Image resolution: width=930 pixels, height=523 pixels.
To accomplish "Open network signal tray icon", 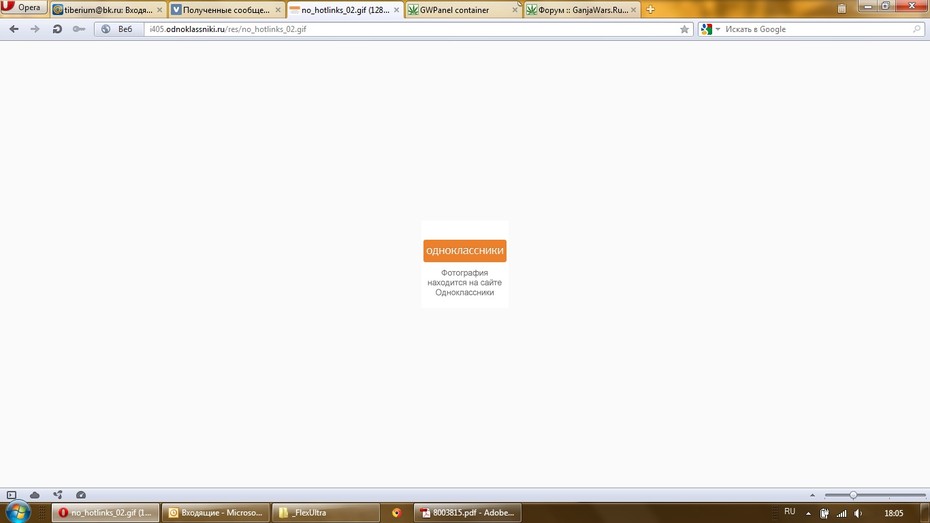I will coord(842,514).
